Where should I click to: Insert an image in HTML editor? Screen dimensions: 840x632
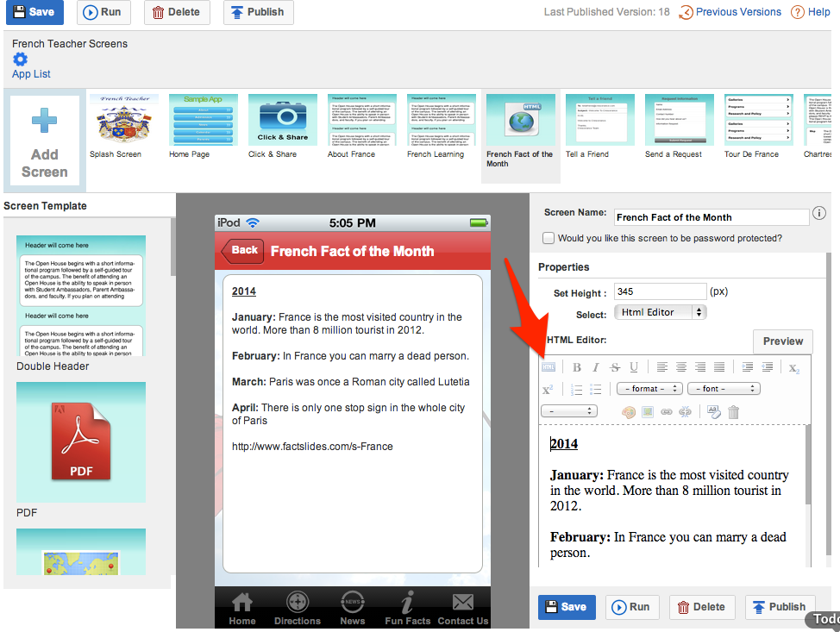coord(648,412)
